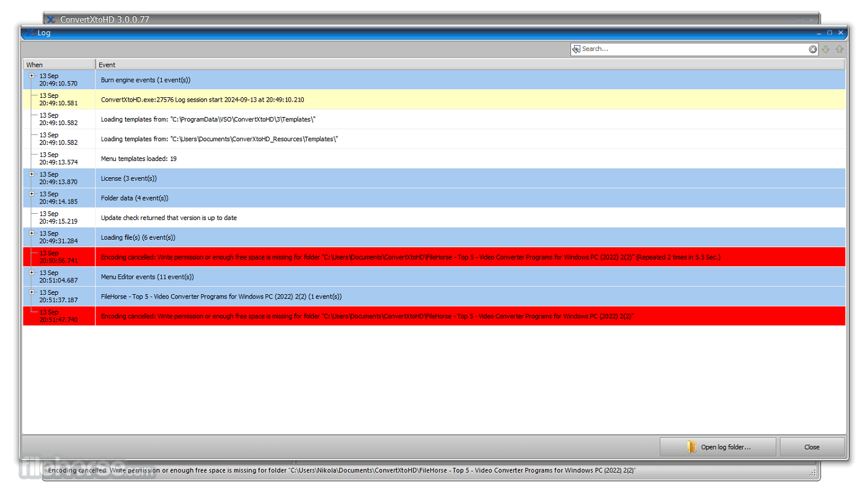
Task: Maximize the Log window
Action: tap(830, 33)
